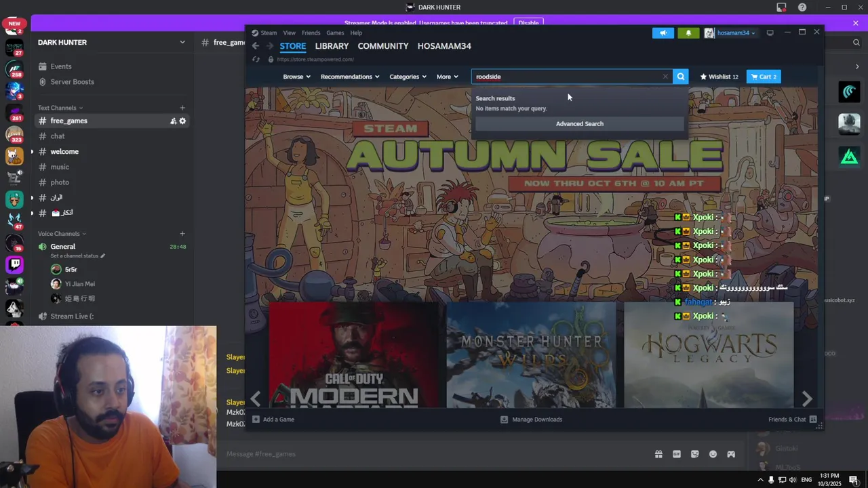Open free_games channel settings gear
The image size is (868, 488).
182,121
